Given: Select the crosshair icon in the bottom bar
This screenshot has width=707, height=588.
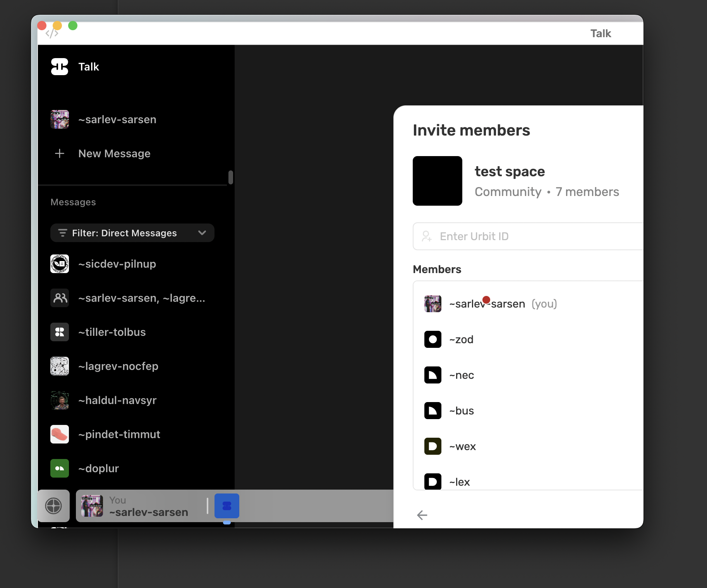Looking at the screenshot, I should [53, 505].
